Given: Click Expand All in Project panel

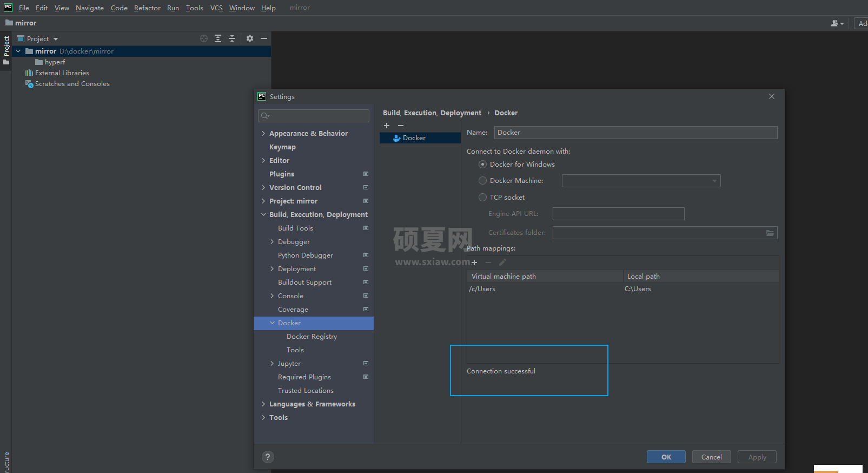Looking at the screenshot, I should pyautogui.click(x=218, y=38).
